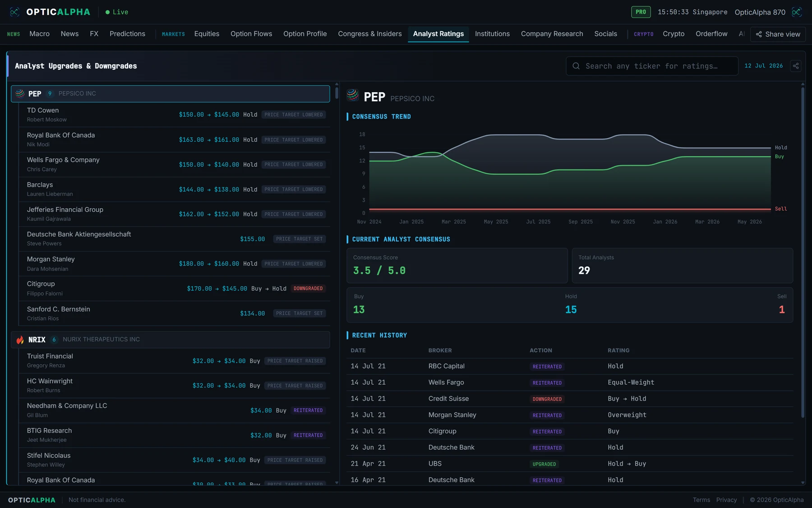
Task: Click the green Live status indicator
Action: point(117,12)
